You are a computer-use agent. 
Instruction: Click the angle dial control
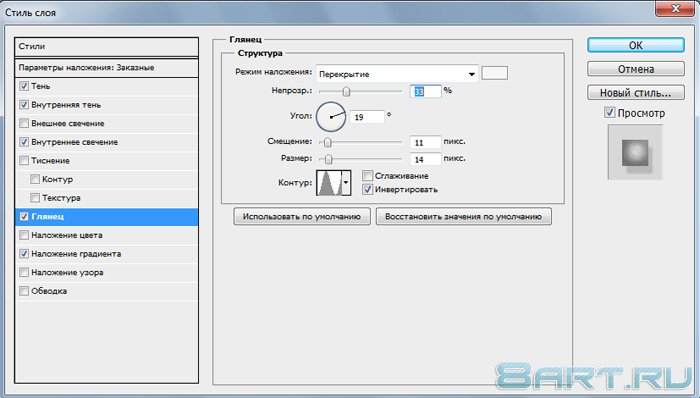pos(331,117)
